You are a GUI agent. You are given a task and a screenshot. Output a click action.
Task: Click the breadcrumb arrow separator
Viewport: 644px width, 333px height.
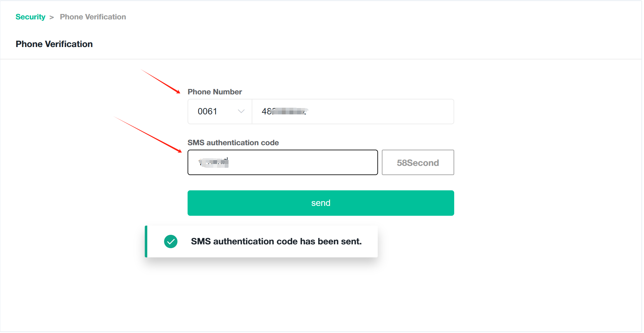coord(52,17)
